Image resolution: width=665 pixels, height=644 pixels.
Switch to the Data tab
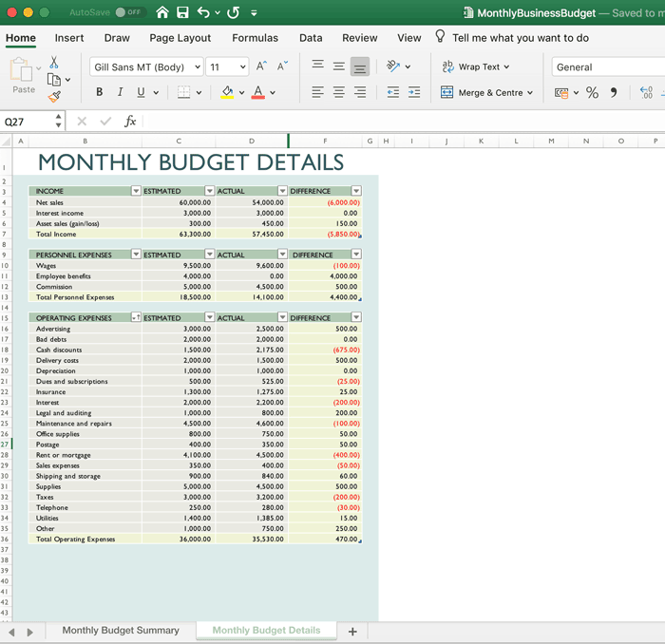[311, 38]
